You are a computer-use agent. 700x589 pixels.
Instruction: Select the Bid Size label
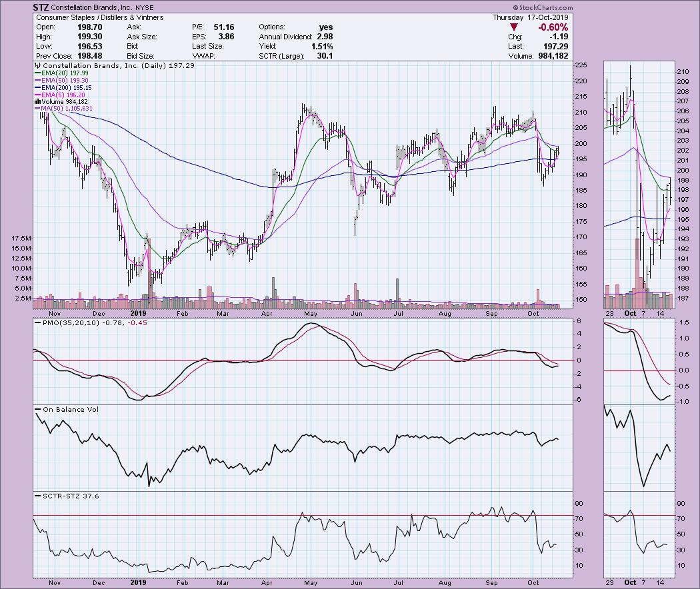tap(141, 56)
